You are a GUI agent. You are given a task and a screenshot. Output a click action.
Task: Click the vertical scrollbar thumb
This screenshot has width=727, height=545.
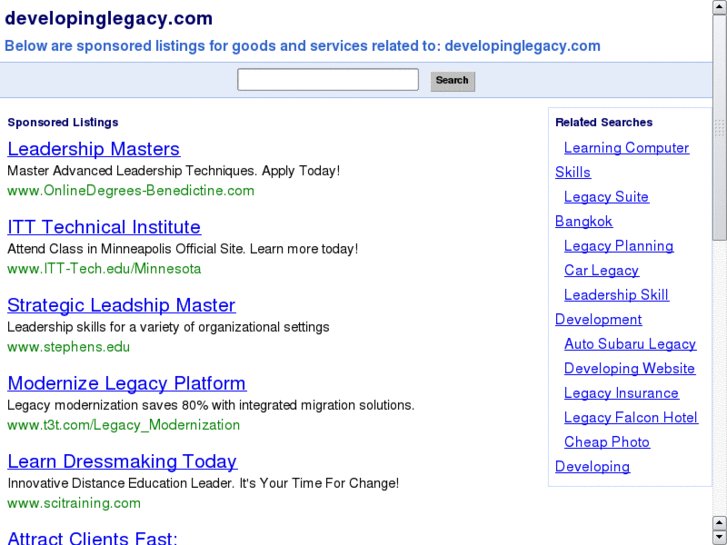(x=719, y=128)
